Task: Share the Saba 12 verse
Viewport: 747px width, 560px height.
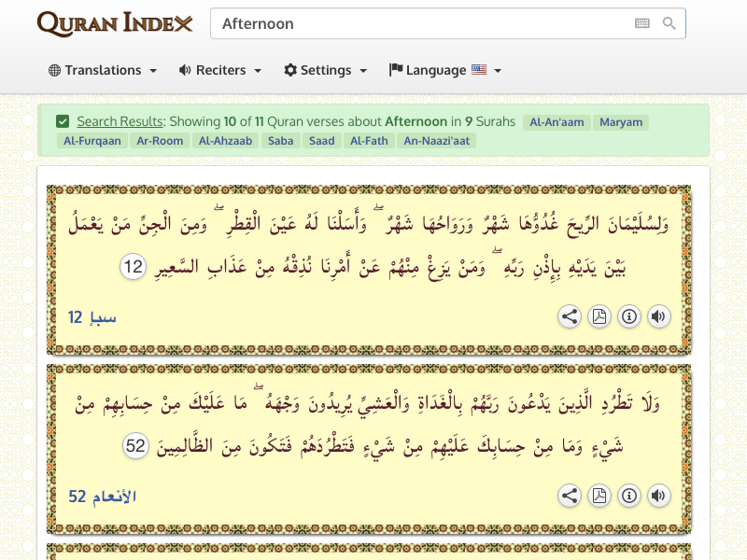Action: click(570, 316)
